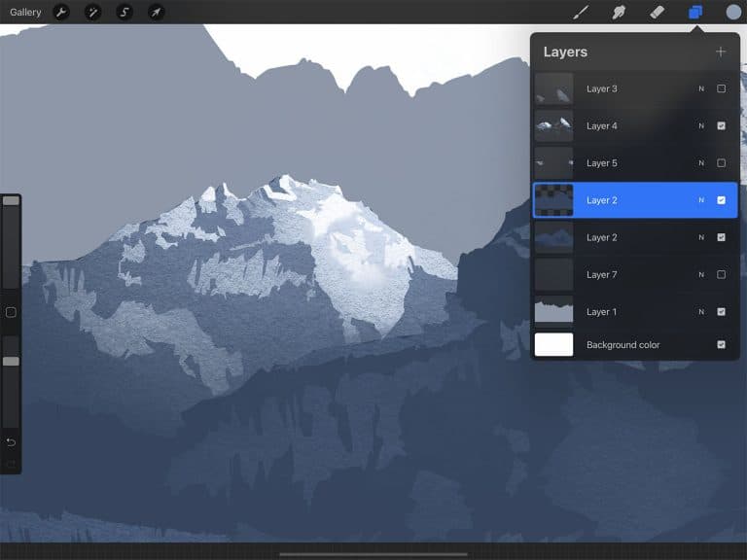Open blend mode N for Layer 4
This screenshot has width=747, height=560.
[701, 125]
